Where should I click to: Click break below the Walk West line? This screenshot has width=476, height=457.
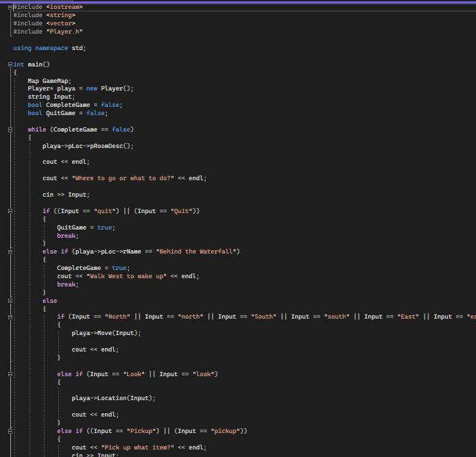pos(68,284)
